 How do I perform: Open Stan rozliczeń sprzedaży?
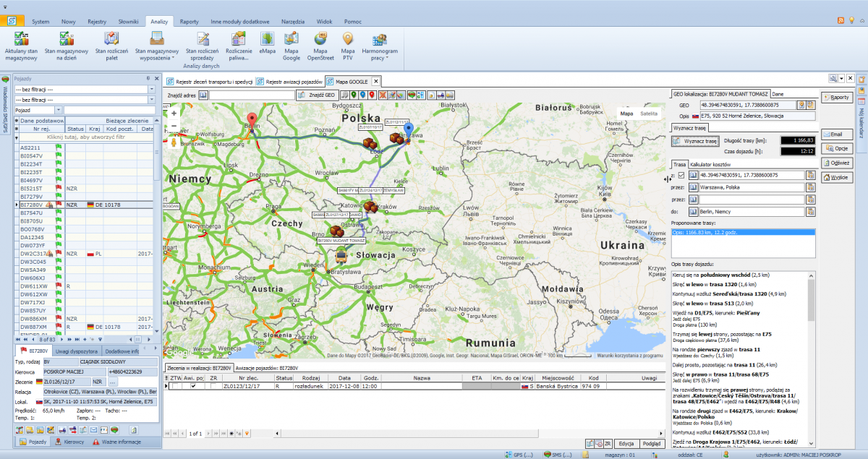202,46
